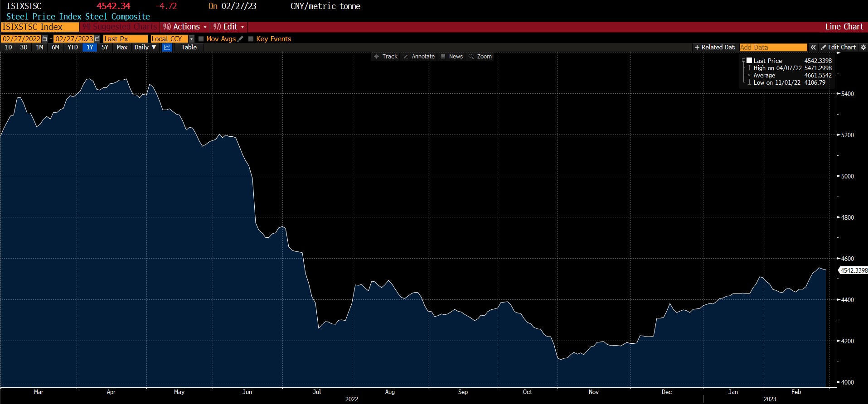Click the 'Steel Price Index Steel Composite' title

click(x=78, y=16)
